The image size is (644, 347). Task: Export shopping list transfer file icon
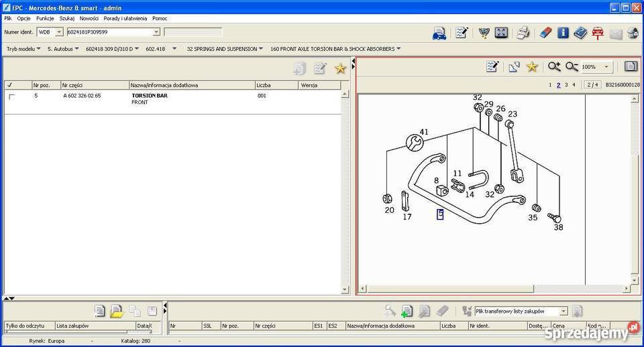point(577,311)
